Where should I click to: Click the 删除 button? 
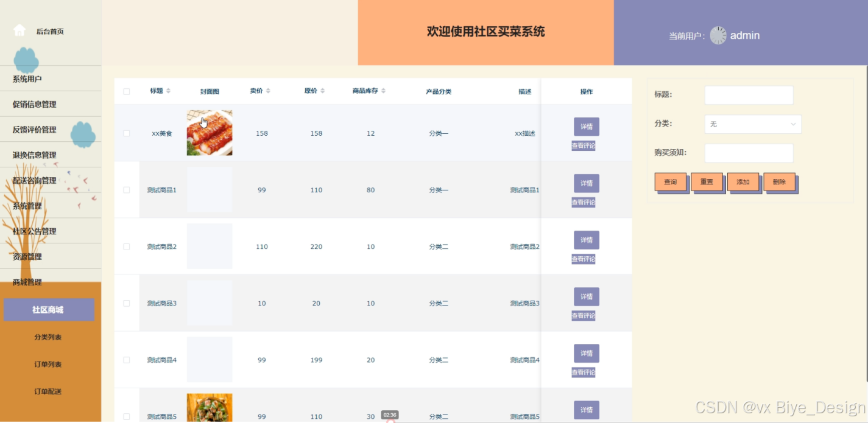click(x=779, y=182)
